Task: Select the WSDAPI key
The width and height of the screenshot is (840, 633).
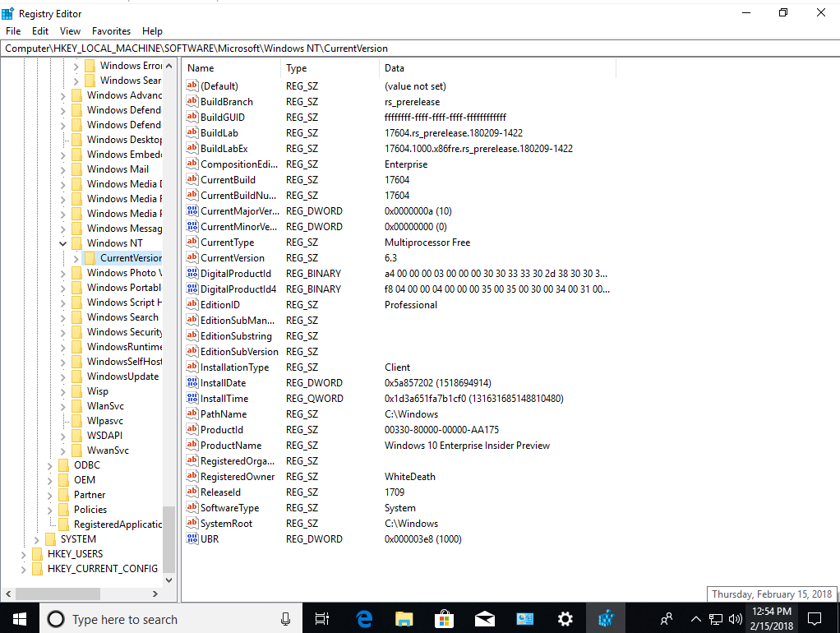Action: coord(104,436)
